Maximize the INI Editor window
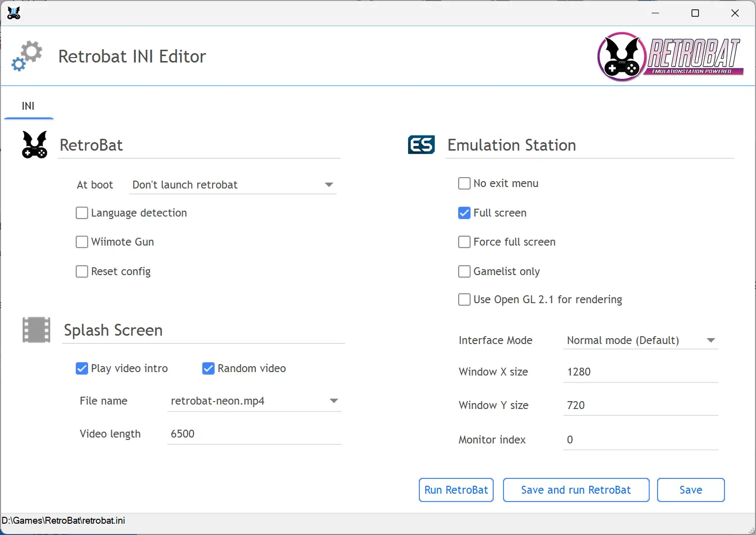The width and height of the screenshot is (756, 535). (x=695, y=13)
